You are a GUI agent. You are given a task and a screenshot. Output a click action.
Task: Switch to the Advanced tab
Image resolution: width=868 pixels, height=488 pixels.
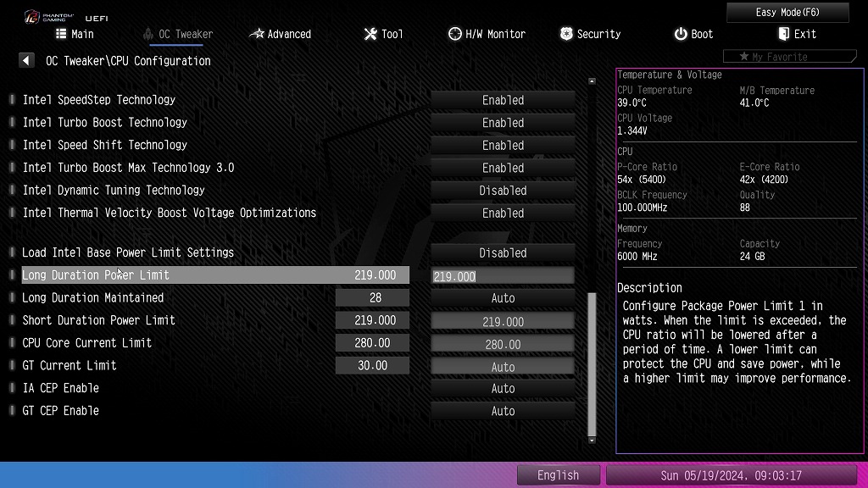pos(280,34)
